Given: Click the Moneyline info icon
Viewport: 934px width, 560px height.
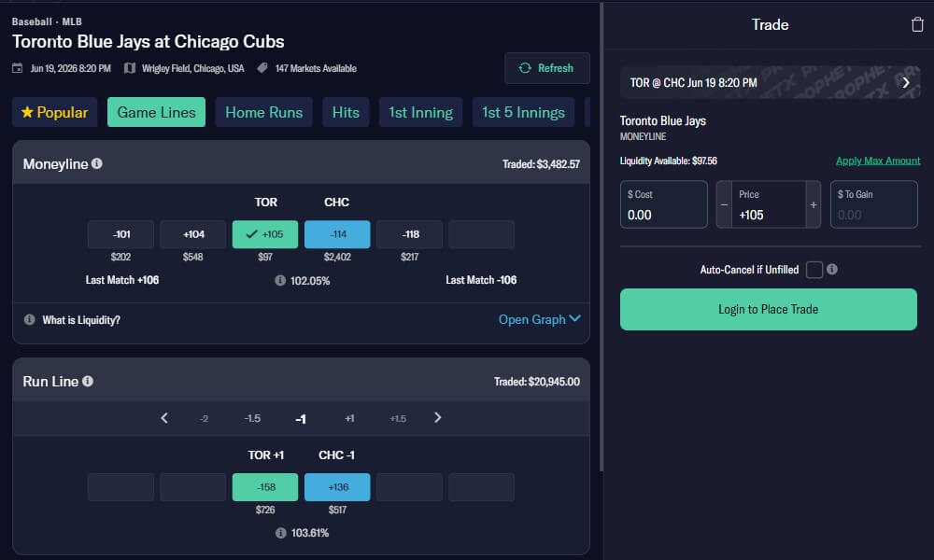Looking at the screenshot, I should [x=96, y=163].
